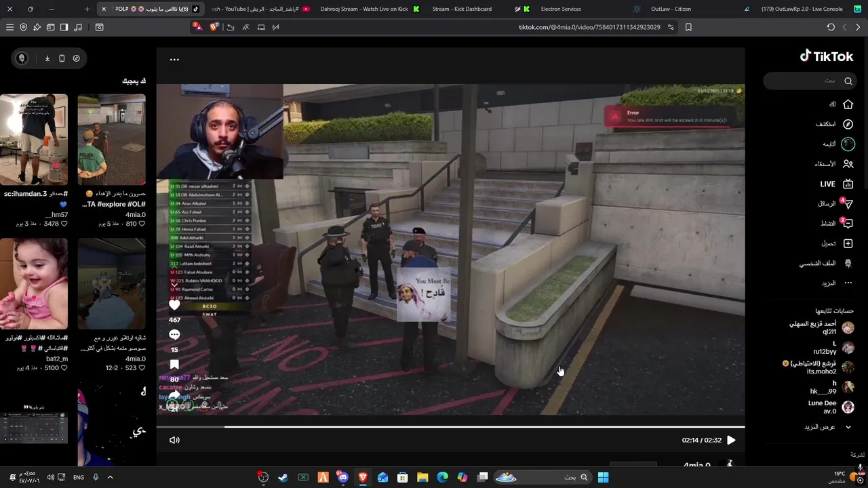Show hidden system tray icons chevron

tap(110, 477)
